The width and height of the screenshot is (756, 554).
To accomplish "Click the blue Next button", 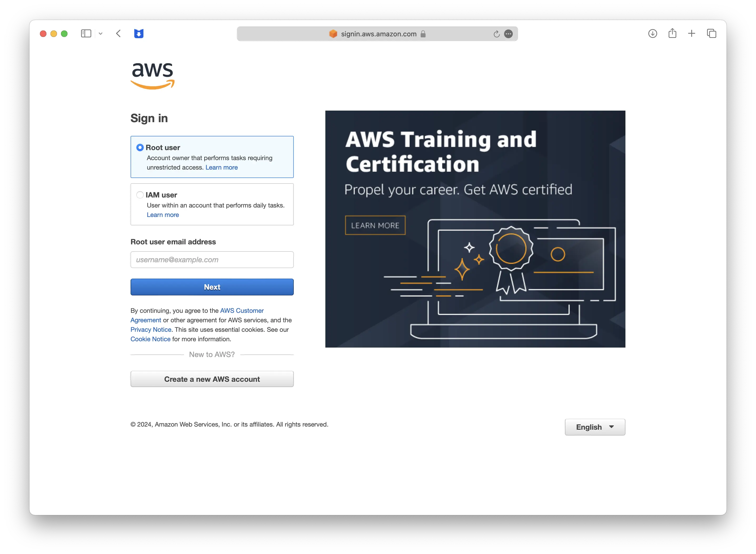I will (x=212, y=287).
